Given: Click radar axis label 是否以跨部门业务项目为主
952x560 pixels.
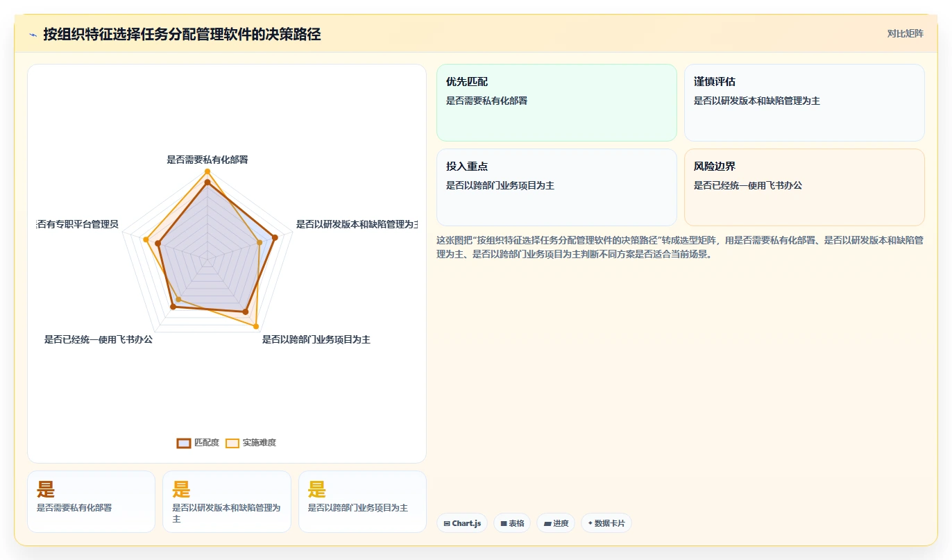Looking at the screenshot, I should point(316,339).
